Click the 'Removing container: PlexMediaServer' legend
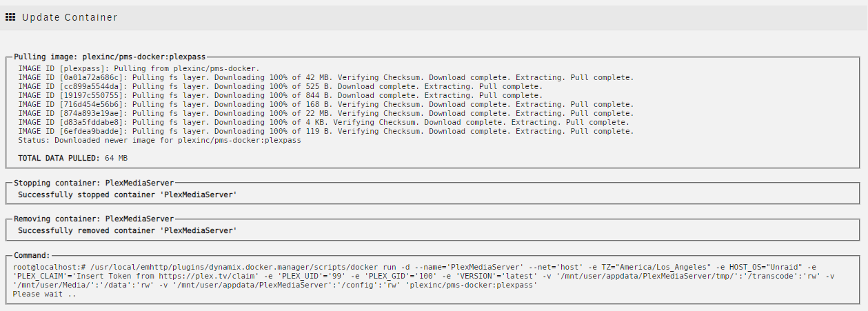The height and width of the screenshot is (311, 868). click(94, 219)
